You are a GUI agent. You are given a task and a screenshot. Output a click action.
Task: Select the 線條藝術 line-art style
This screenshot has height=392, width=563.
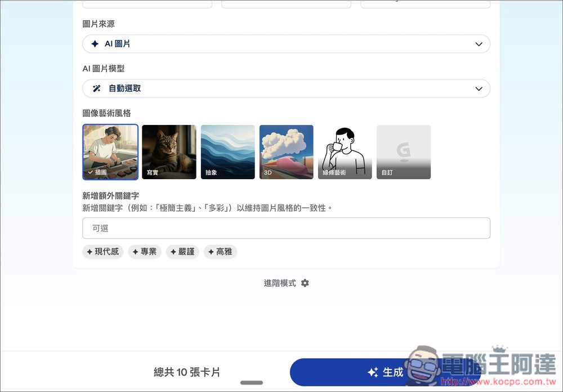pyautogui.click(x=345, y=151)
